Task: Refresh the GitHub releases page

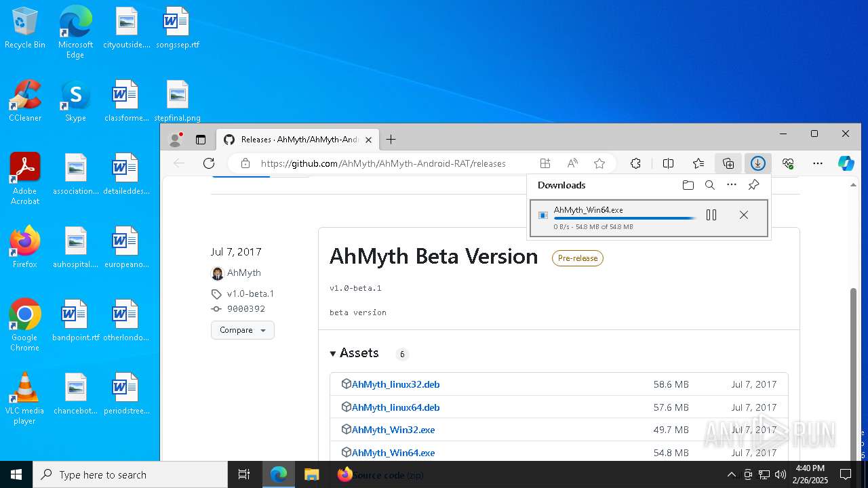Action: pos(209,163)
